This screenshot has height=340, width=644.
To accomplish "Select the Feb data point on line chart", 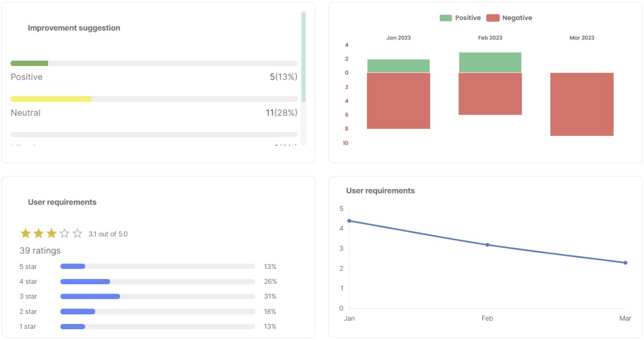I will [487, 245].
